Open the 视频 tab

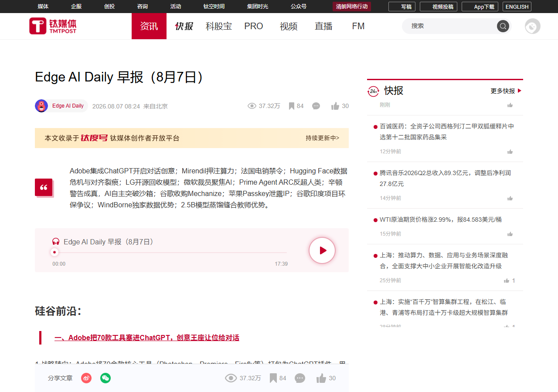point(289,26)
